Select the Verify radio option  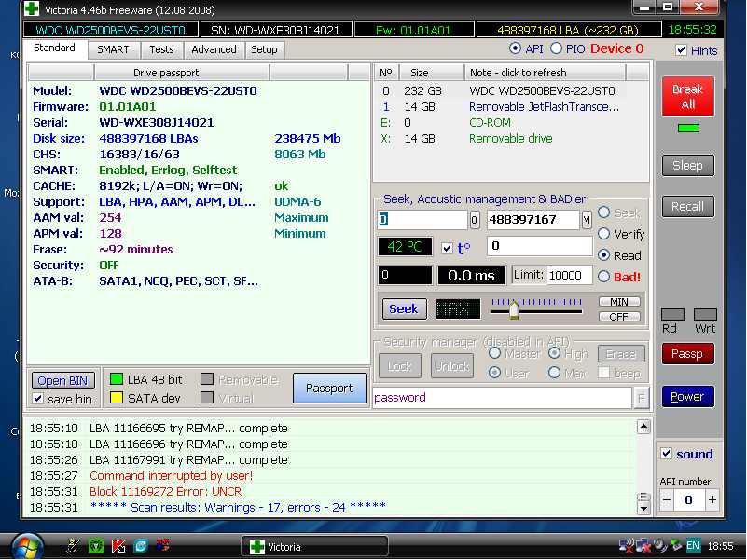(x=604, y=234)
